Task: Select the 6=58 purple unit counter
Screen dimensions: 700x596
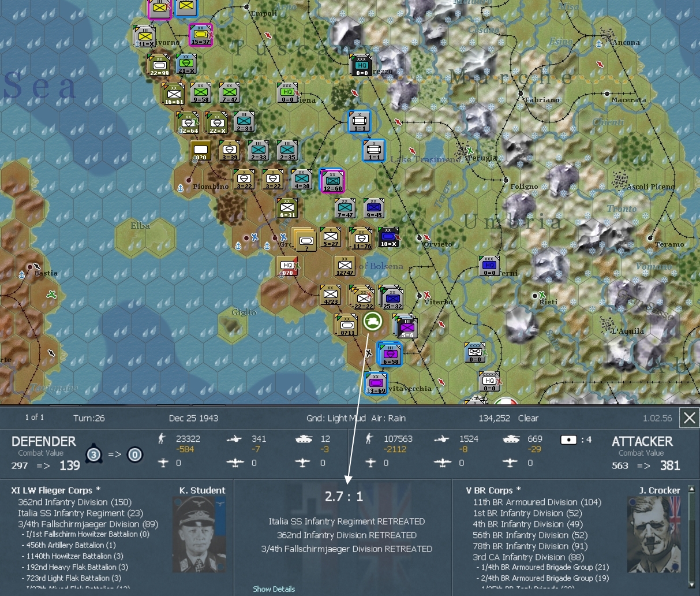Action: 390,353
